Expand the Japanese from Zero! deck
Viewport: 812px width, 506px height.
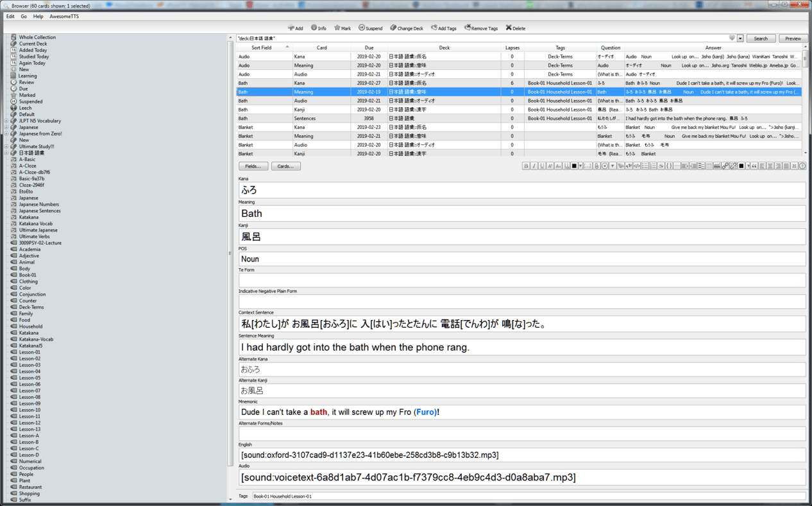coord(6,133)
